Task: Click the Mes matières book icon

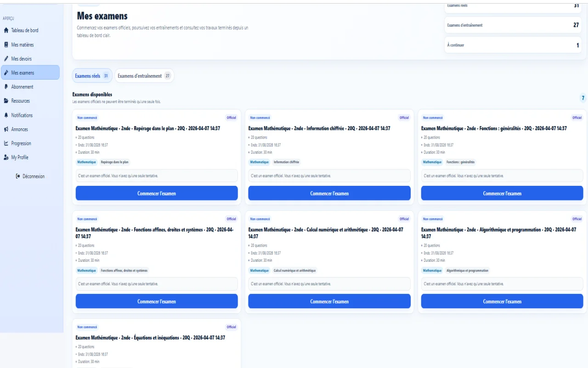Action: [x=6, y=45]
